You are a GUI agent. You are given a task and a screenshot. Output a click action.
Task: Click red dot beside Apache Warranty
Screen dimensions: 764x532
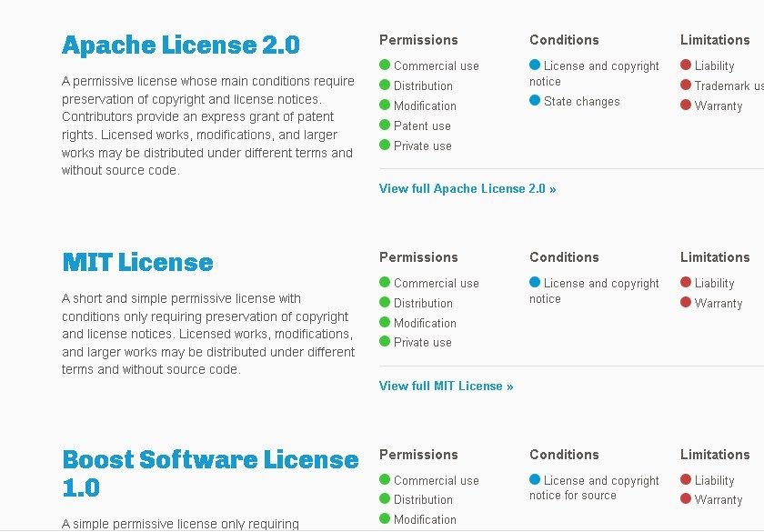tap(686, 105)
